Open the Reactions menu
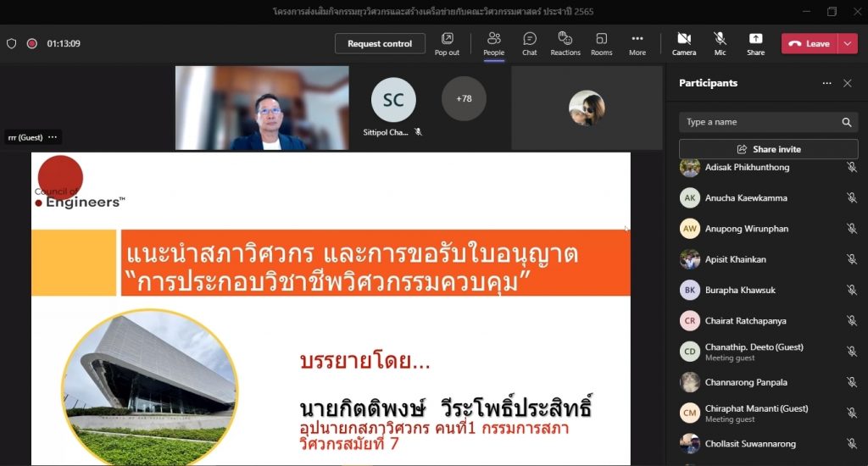 click(x=565, y=43)
